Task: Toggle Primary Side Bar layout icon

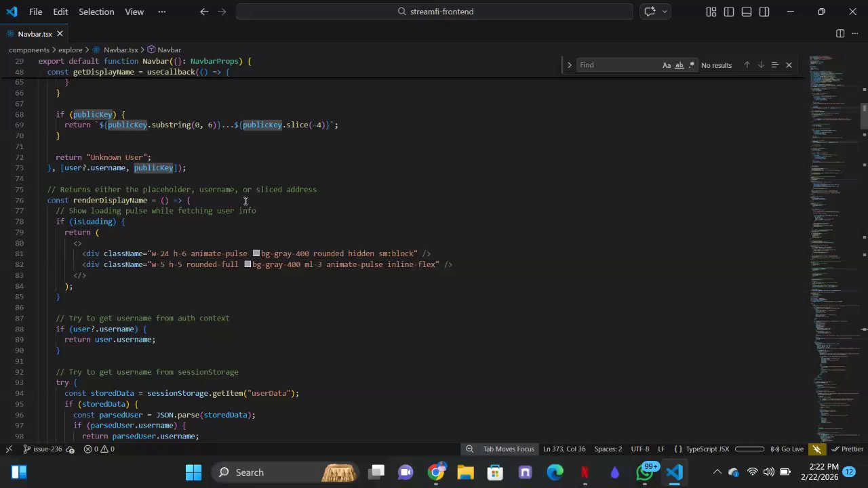Action: coord(729,12)
